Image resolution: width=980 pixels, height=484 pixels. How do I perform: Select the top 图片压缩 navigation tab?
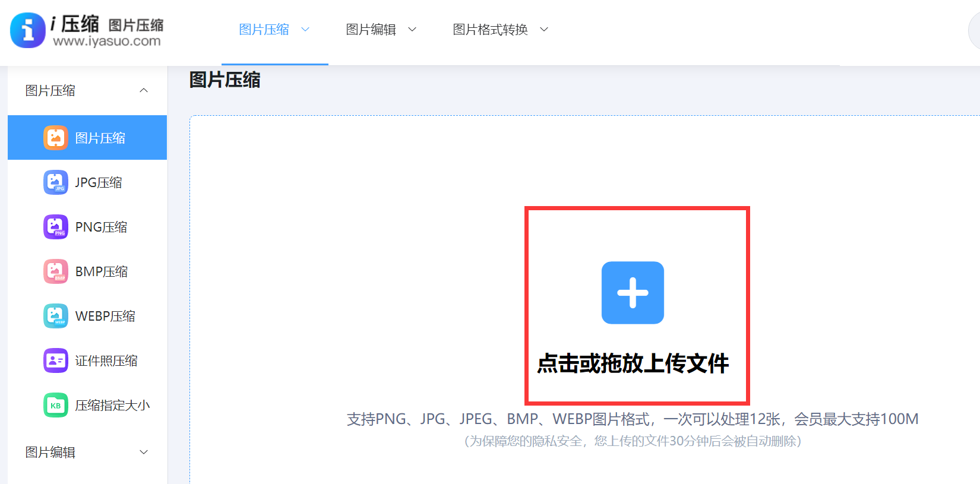(264, 29)
